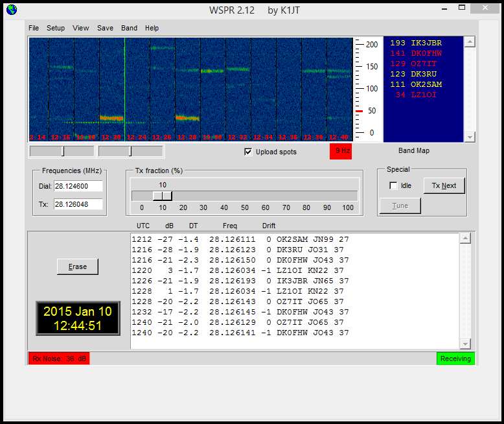Open the File menu

point(34,28)
